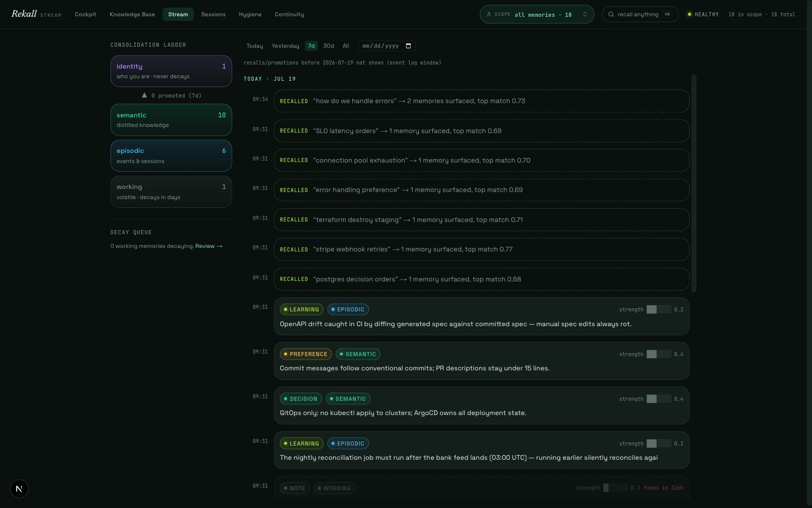The width and height of the screenshot is (812, 508).
Task: Select the episodic ladder card
Action: coord(171,155)
